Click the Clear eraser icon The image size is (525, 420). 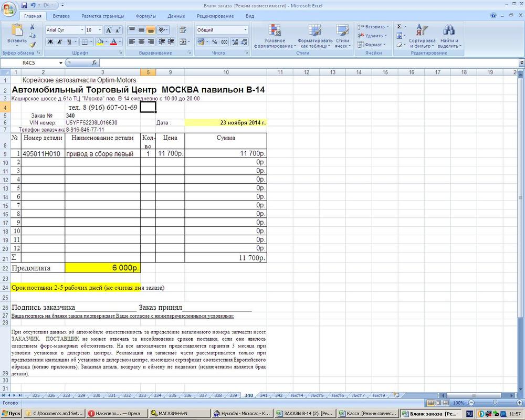tap(400, 45)
